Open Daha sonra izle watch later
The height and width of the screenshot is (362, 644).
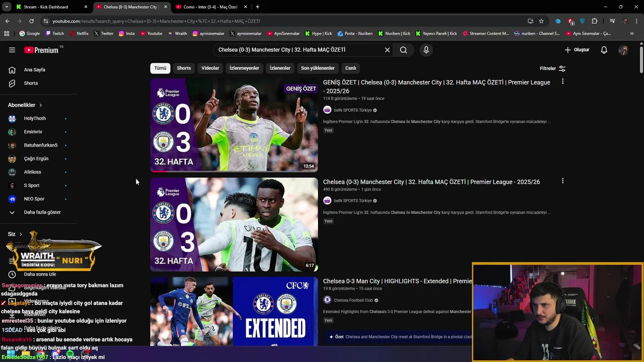tap(39, 274)
